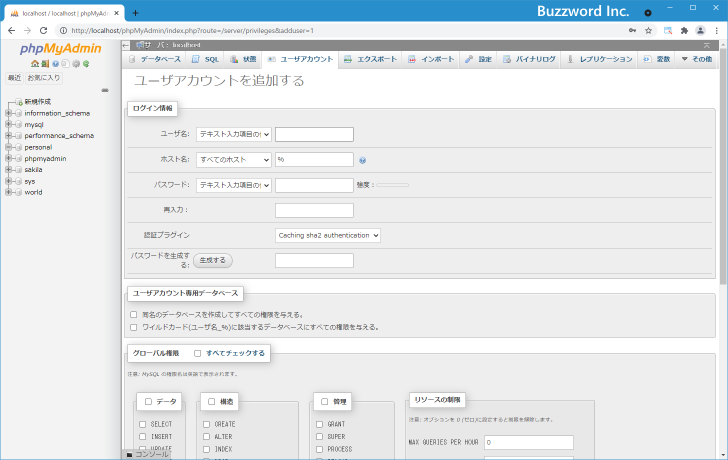Click the log out door icon

pos(45,64)
